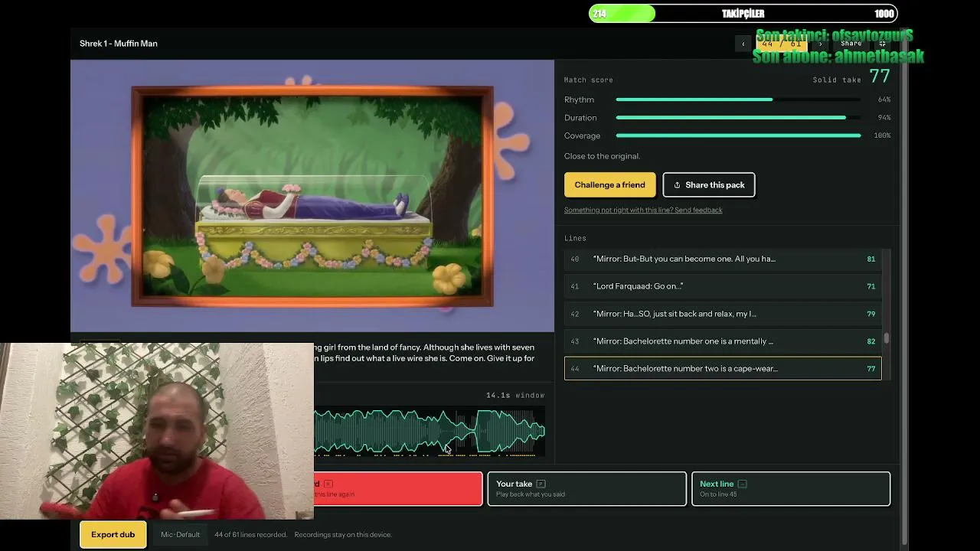980x551 pixels.
Task: Challenge a friend with this take
Action: pos(609,184)
